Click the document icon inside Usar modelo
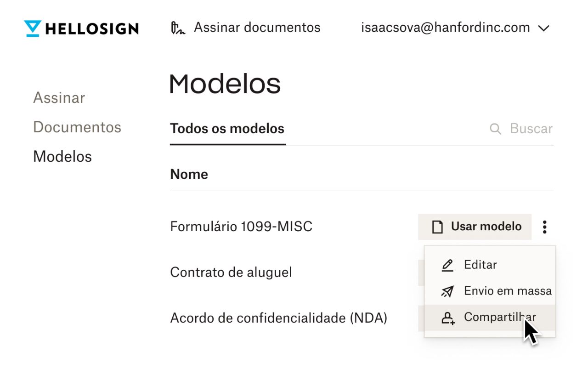This screenshot has width=588, height=392. click(437, 227)
